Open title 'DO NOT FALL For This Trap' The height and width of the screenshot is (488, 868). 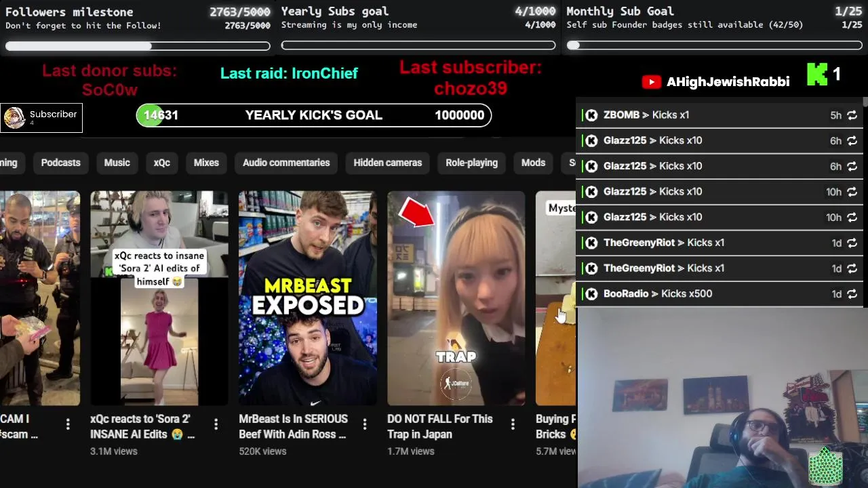[440, 426]
